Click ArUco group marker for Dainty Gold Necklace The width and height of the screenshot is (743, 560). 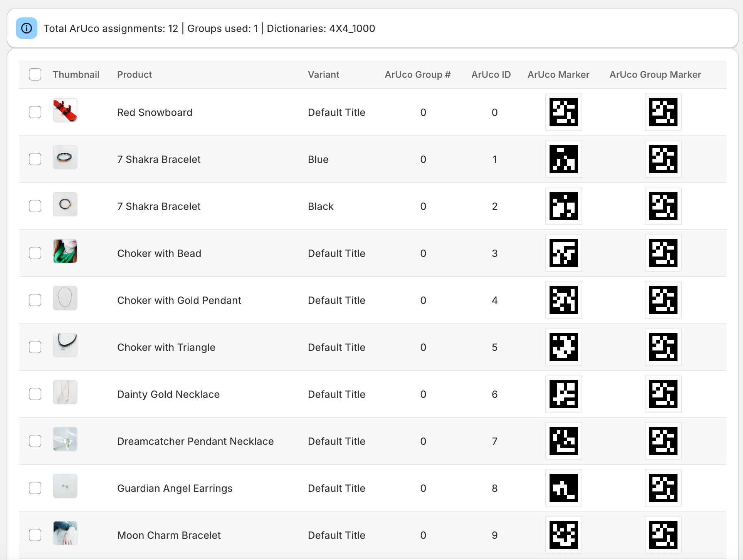click(663, 394)
